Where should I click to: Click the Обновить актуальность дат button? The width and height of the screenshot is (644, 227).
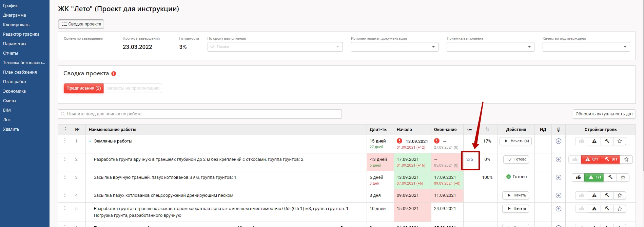click(x=604, y=114)
